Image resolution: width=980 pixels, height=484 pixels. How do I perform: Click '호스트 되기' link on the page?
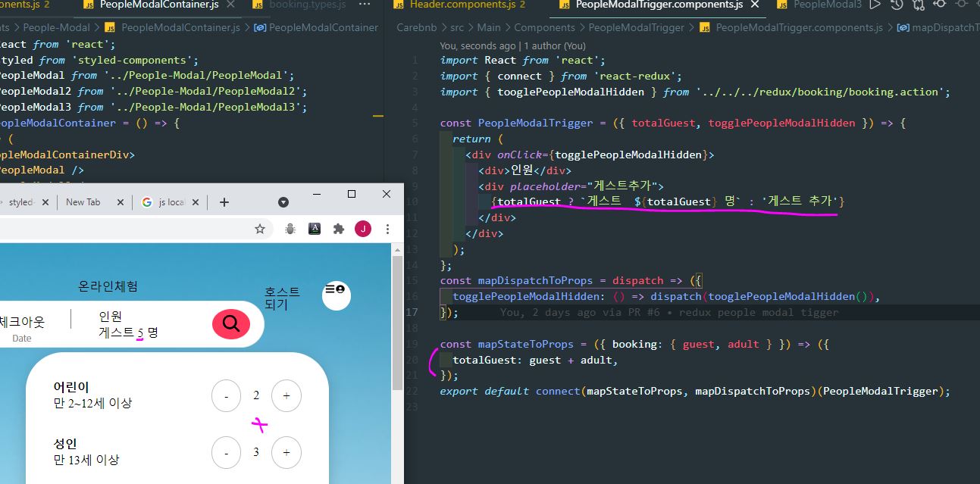click(282, 298)
